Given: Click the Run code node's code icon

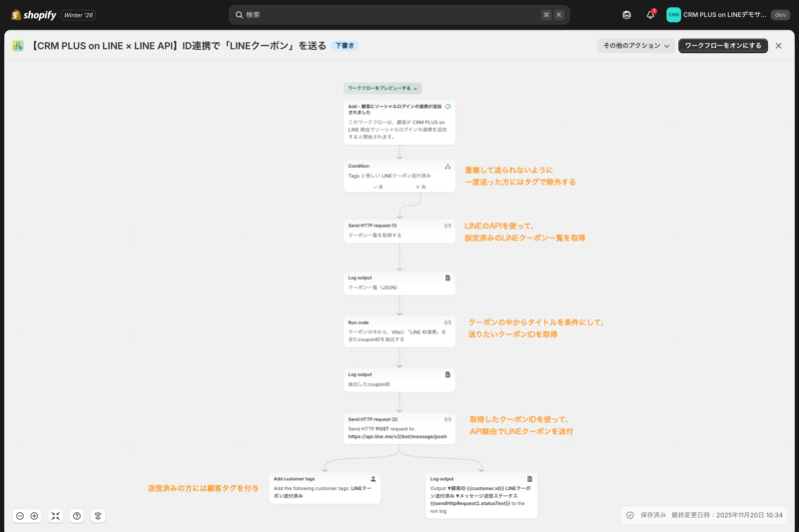Looking at the screenshot, I should 447,322.
